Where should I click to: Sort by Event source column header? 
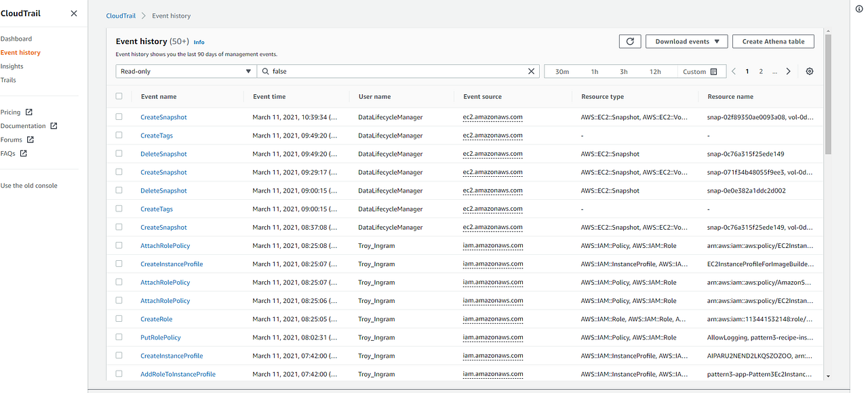coord(483,96)
